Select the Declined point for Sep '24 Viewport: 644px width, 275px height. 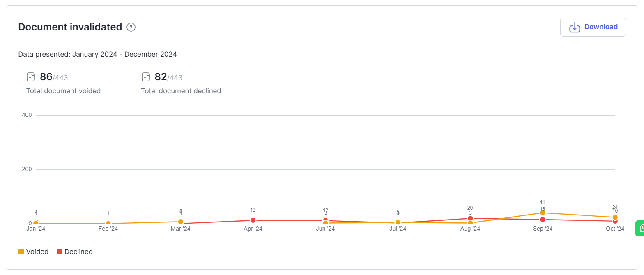tap(543, 220)
